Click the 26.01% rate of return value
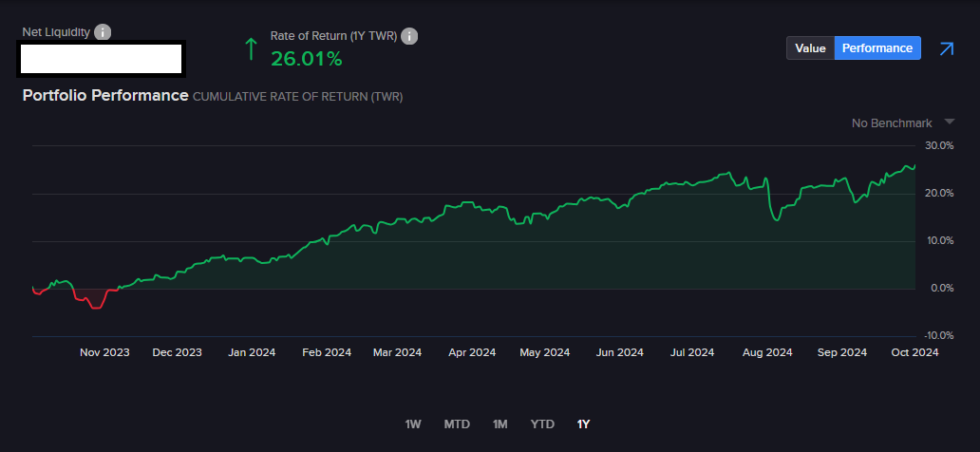The height and width of the screenshot is (452, 980). click(x=306, y=60)
